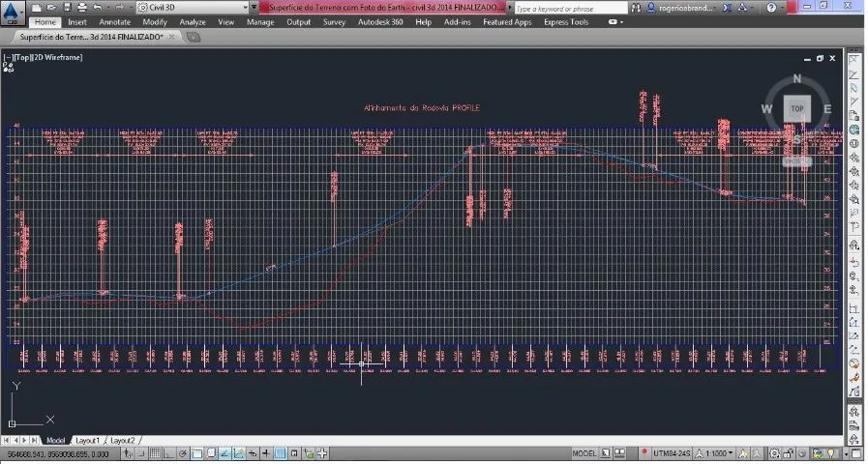Viewport: 868px width, 464px height.
Task: Open the Express Tools ribbon tab
Action: pyautogui.click(x=566, y=22)
